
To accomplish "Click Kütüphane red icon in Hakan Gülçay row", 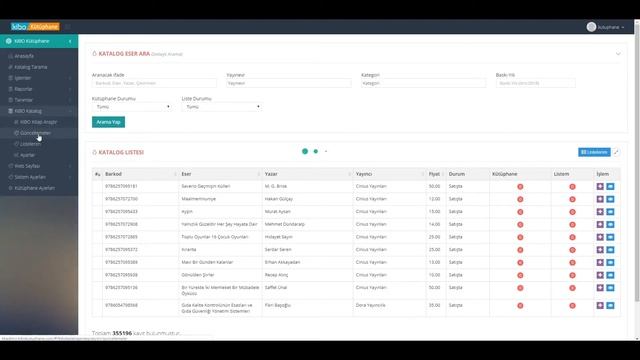I will pos(520,199).
